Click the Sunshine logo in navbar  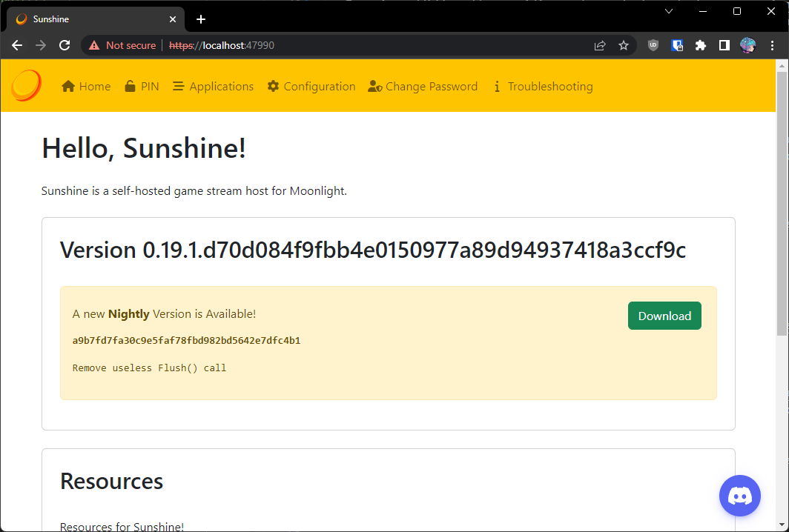pyautogui.click(x=27, y=85)
